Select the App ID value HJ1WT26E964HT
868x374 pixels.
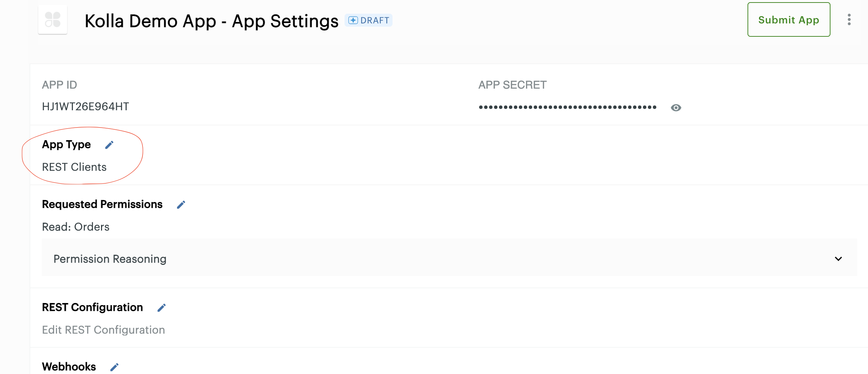(86, 106)
